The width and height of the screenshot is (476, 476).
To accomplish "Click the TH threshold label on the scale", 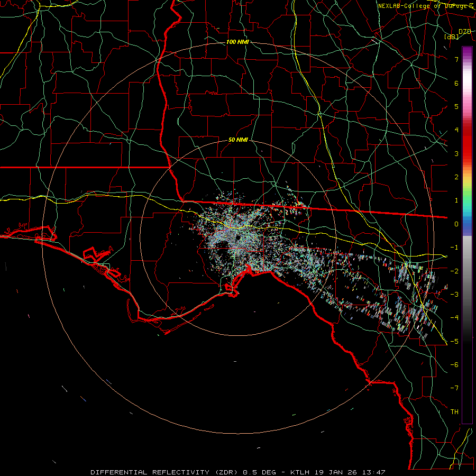I will coord(454,411).
